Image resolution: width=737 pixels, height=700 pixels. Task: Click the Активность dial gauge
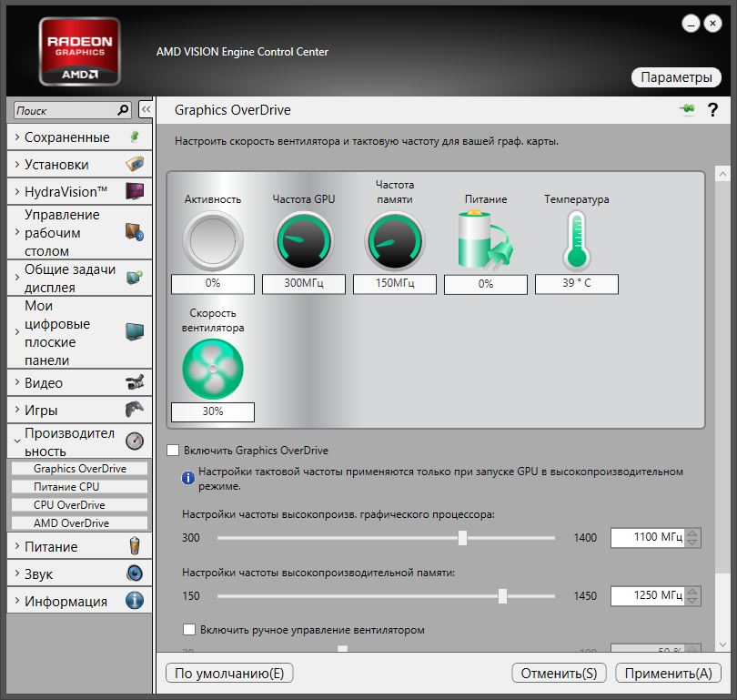(x=212, y=240)
